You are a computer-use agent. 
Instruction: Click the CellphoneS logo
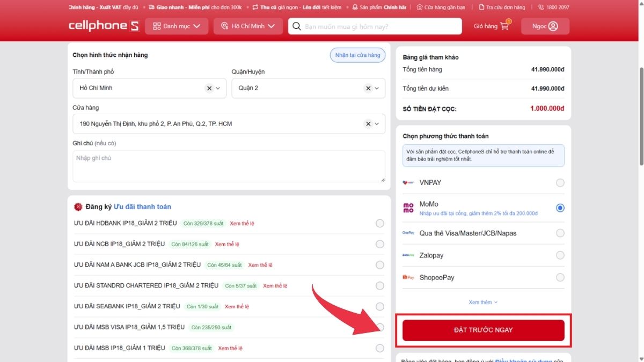(x=104, y=26)
